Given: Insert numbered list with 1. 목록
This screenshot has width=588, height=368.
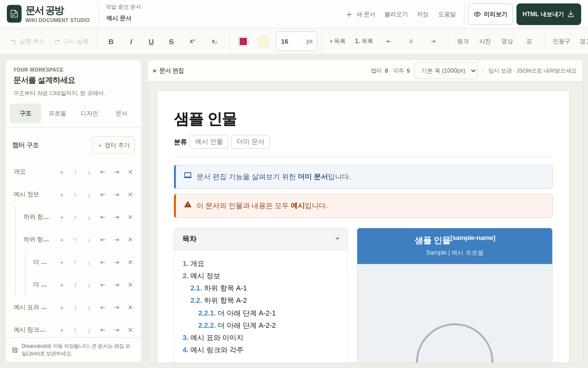Looking at the screenshot, I should 364,41.
